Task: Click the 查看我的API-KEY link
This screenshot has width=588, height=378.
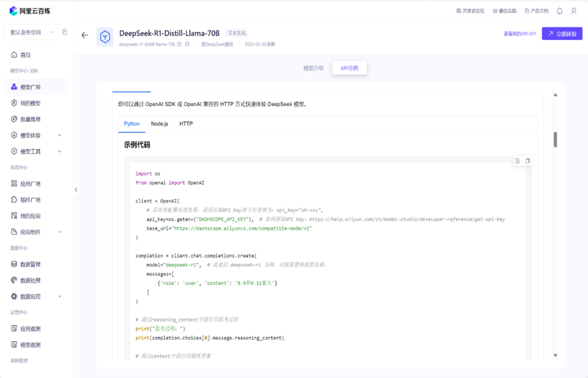Action: (x=520, y=34)
